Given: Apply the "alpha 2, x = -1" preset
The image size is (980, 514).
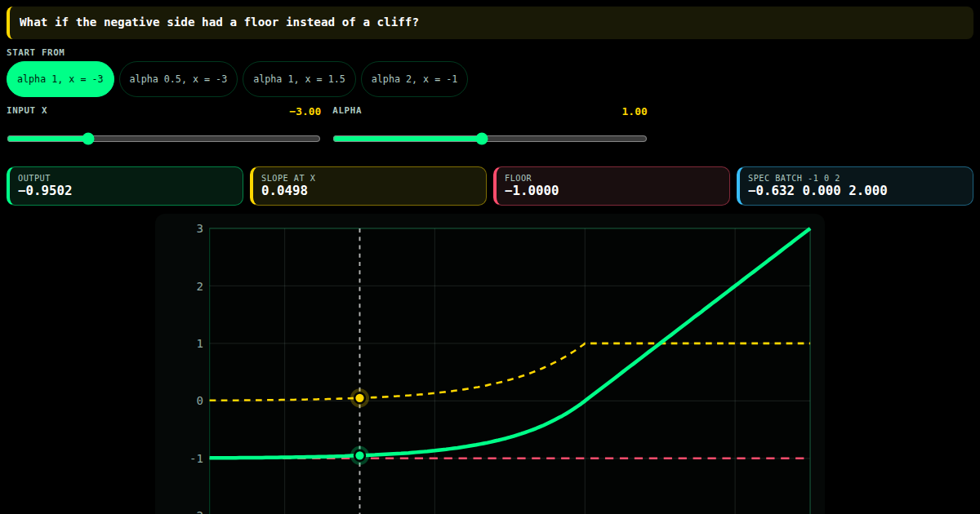Looking at the screenshot, I should click(x=414, y=79).
